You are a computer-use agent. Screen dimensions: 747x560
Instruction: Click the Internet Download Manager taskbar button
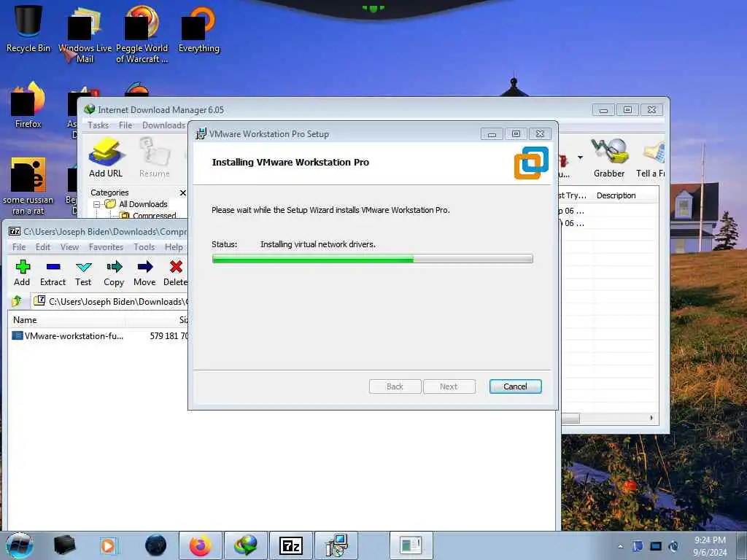point(246,545)
